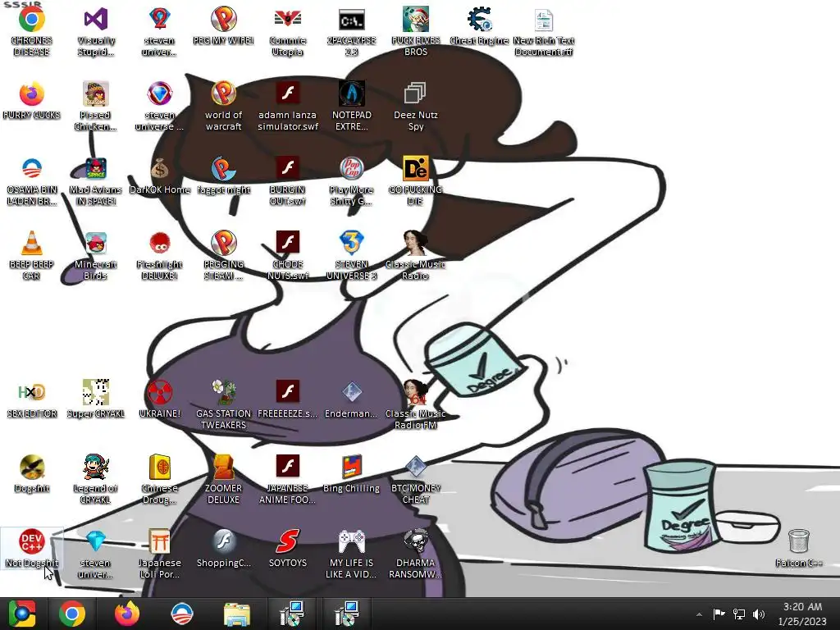Open the Legend of CRYAKL shortcut
Image resolution: width=840 pixels, height=630 pixels.
[96, 479]
